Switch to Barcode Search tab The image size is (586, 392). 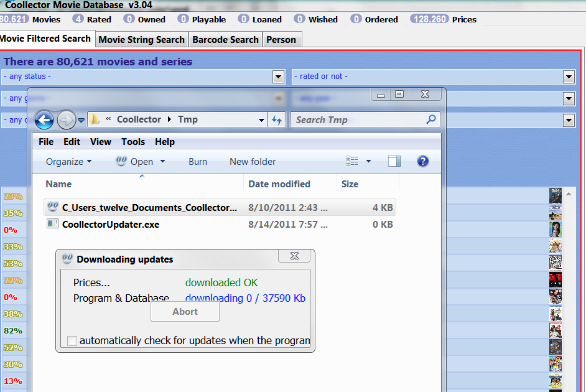[x=226, y=40]
